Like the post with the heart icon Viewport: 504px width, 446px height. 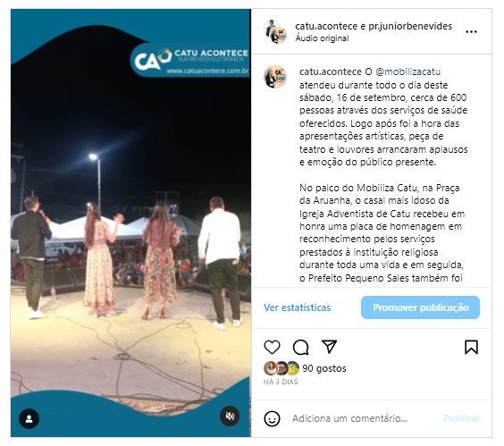point(272,348)
